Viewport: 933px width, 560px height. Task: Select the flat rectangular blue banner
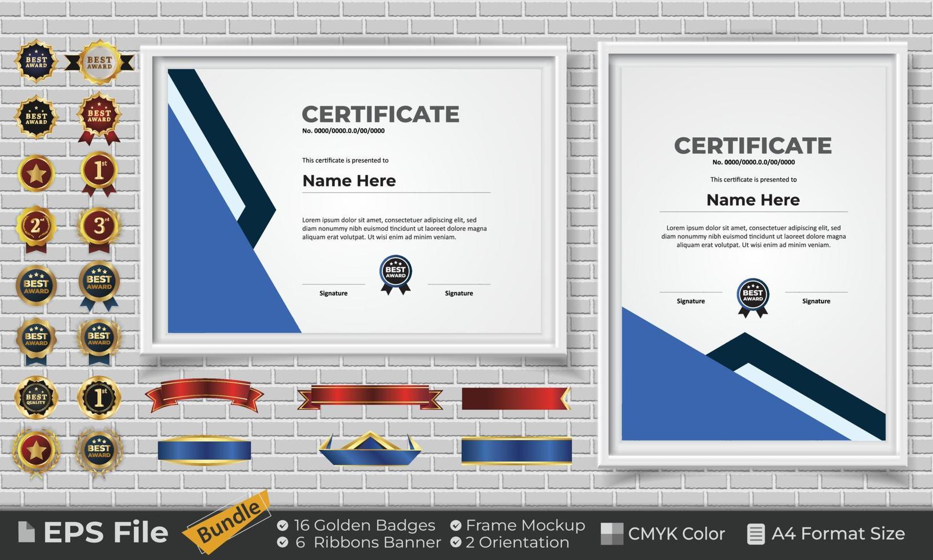click(516, 450)
